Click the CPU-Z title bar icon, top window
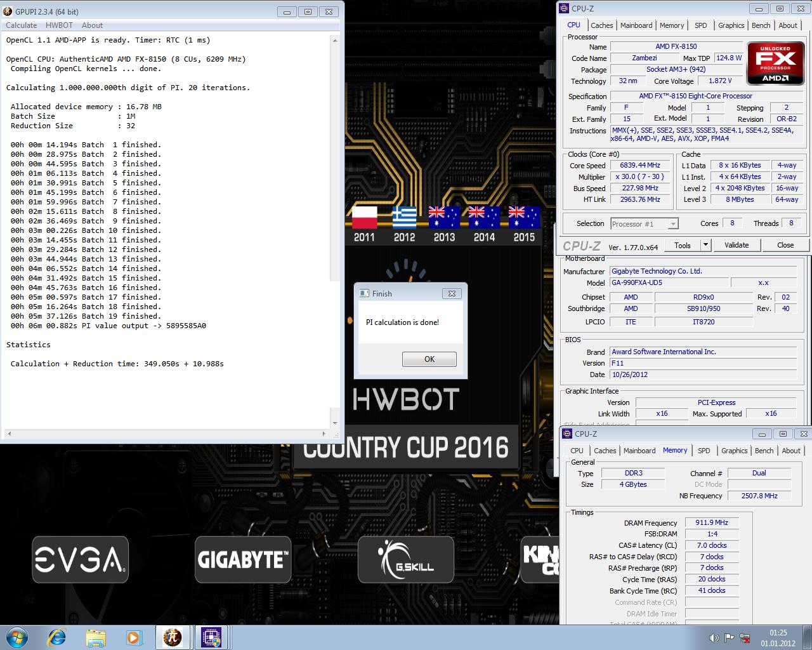This screenshot has height=650, width=812. 564,8
